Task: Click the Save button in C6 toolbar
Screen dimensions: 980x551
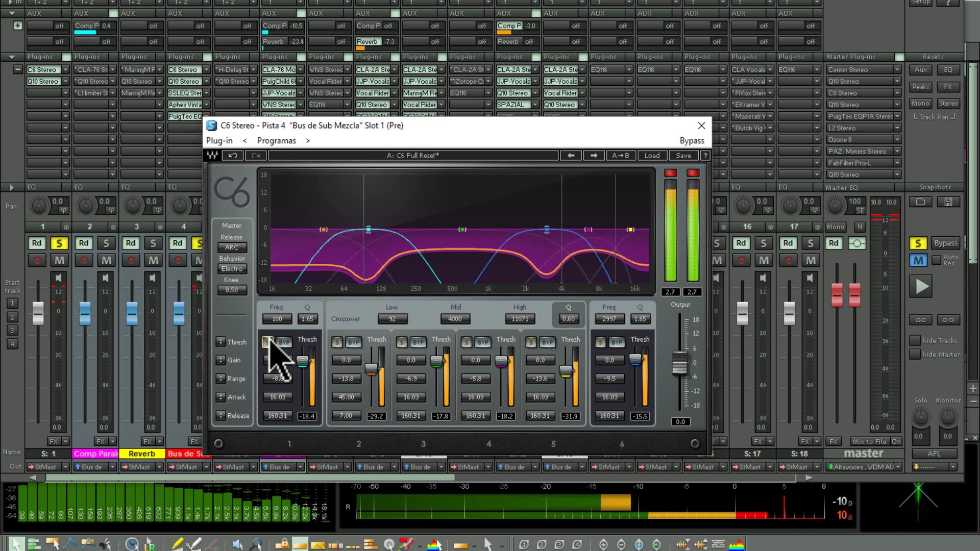Action: point(683,156)
